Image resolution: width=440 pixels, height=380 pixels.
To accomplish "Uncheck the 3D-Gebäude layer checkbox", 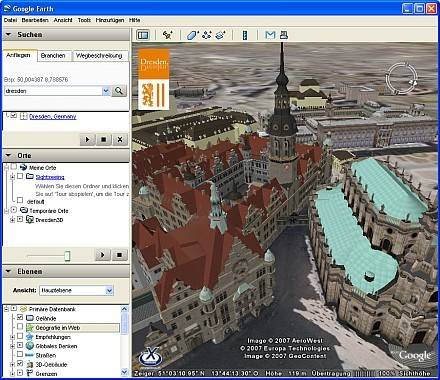I will tap(20, 364).
